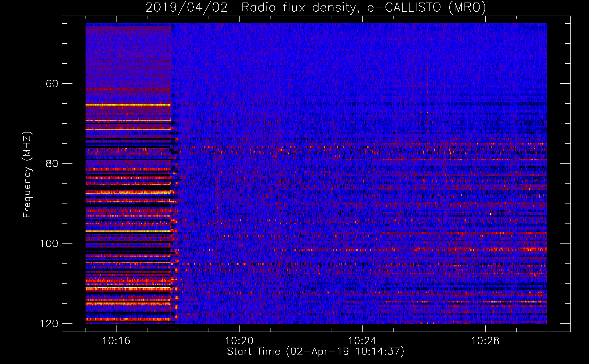Click the 80 frequency tick label
This screenshot has width=589, height=364.
[x=52, y=163]
